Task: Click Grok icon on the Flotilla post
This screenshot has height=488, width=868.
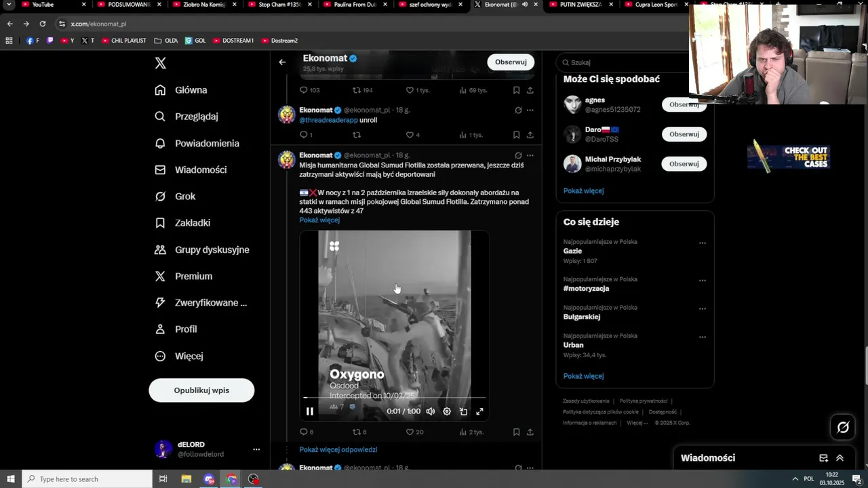Action: [518, 155]
